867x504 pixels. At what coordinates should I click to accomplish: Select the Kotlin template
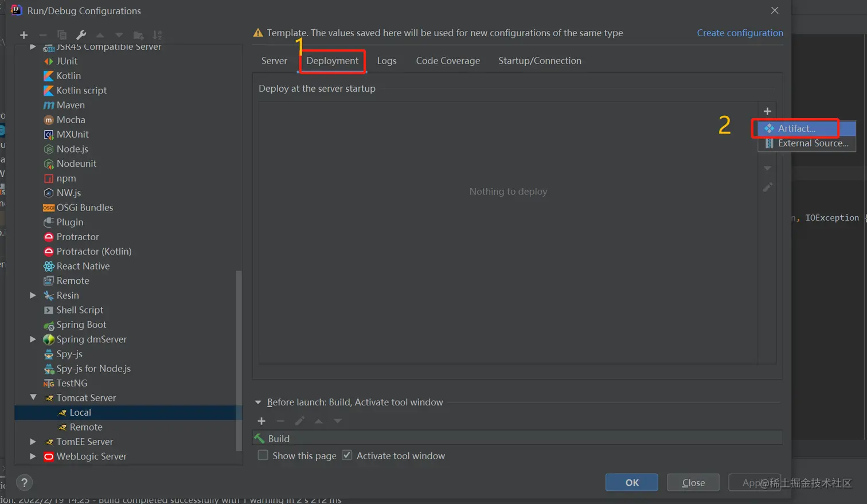68,76
